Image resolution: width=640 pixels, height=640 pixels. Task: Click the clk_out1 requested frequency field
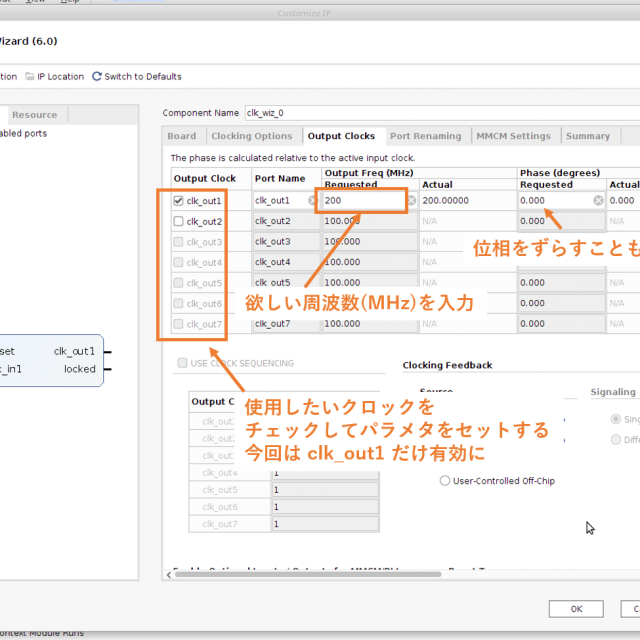pos(360,201)
